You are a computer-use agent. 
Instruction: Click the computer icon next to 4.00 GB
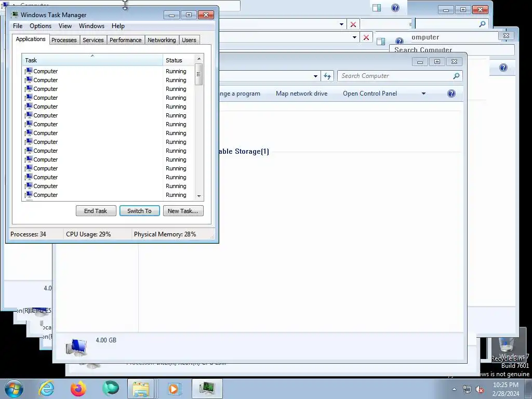coord(76,348)
